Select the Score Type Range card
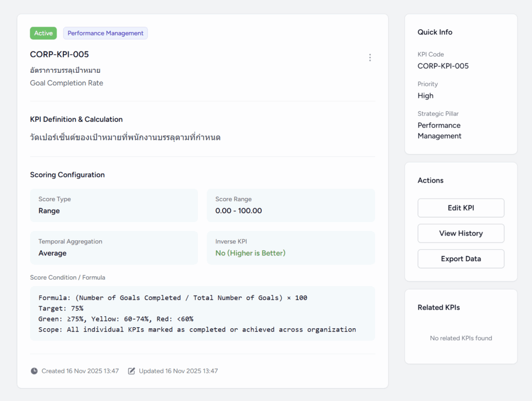Image resolution: width=532 pixels, height=401 pixels. click(x=114, y=205)
